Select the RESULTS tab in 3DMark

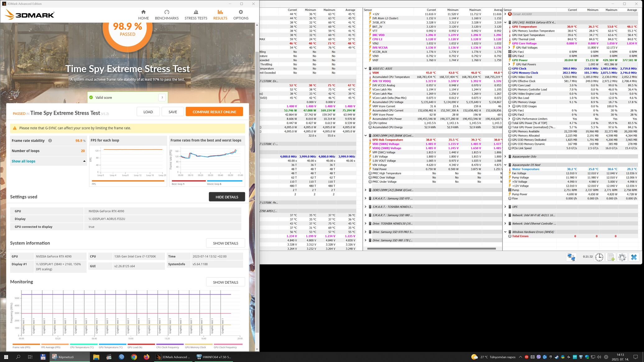[220, 15]
